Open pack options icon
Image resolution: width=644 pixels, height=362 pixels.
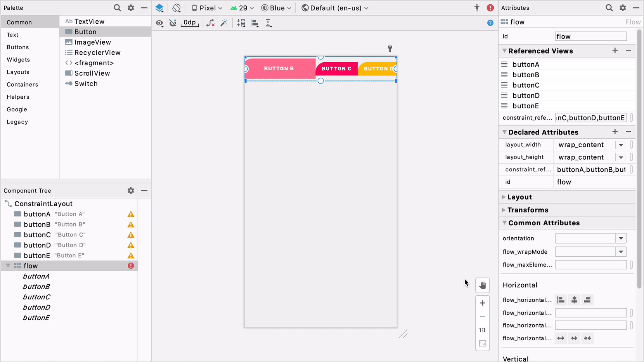pyautogui.click(x=241, y=23)
